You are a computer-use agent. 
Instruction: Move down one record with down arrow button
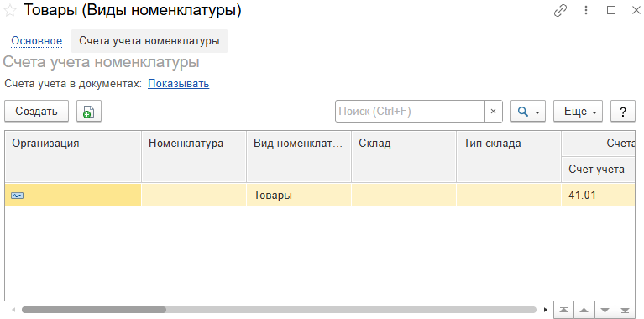click(605, 310)
